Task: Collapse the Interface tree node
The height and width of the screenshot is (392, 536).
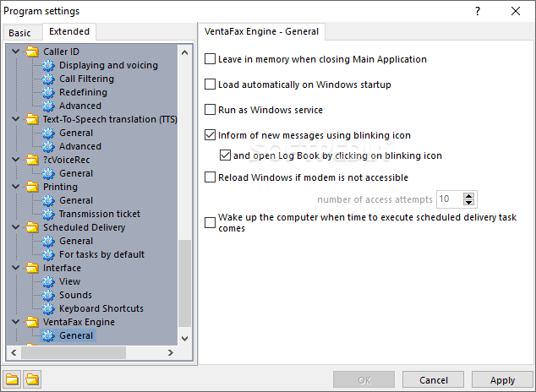Action: point(15,268)
